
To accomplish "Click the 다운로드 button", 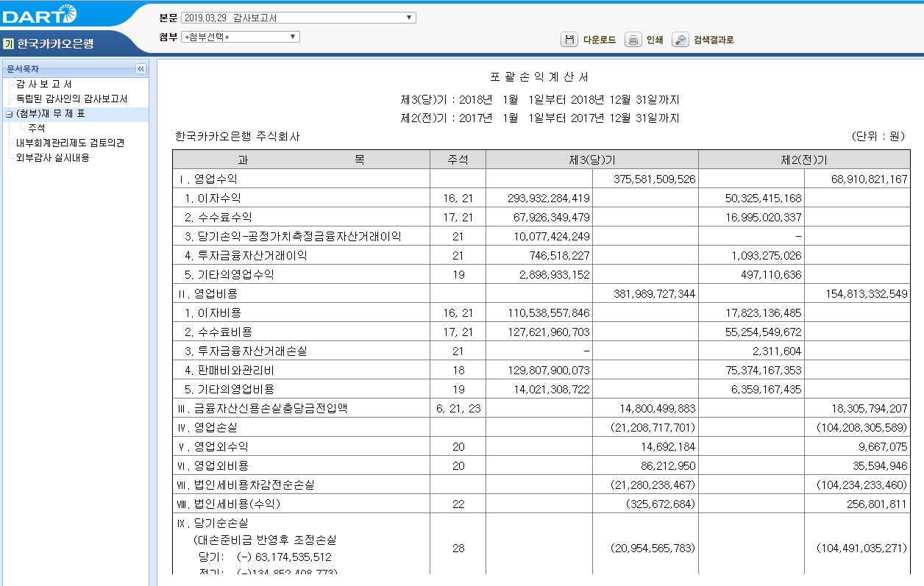I will click(600, 40).
